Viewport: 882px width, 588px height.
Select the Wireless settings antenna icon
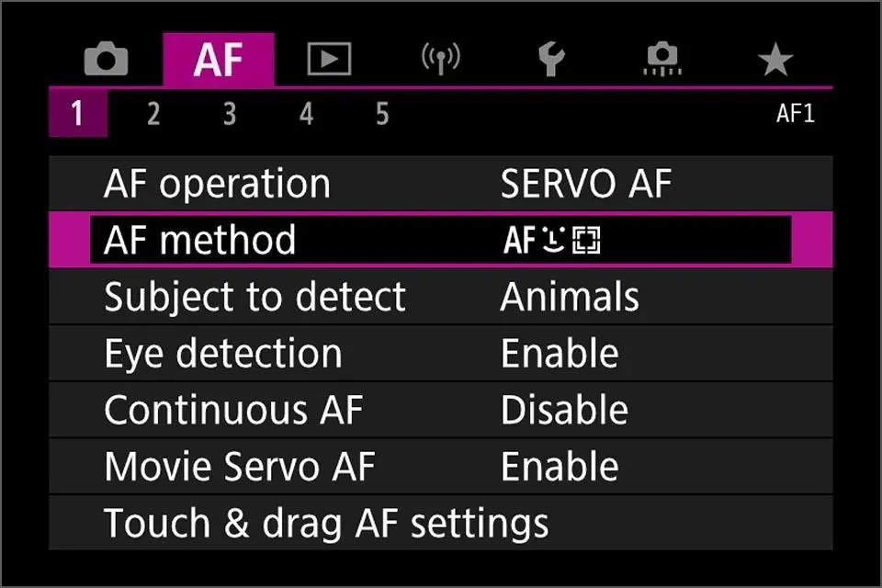440,58
